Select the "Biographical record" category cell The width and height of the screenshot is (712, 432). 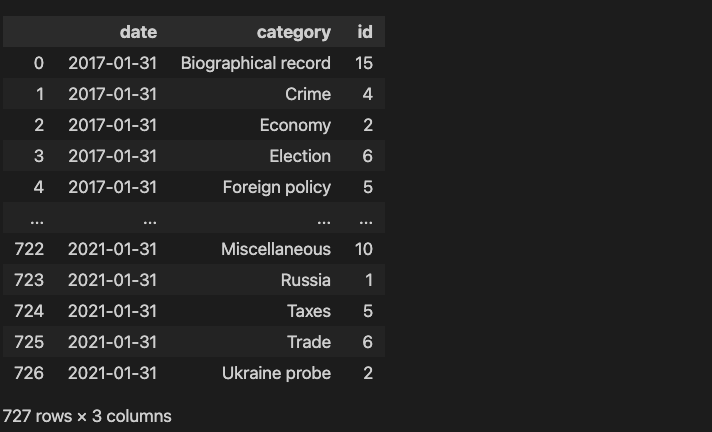click(x=255, y=63)
